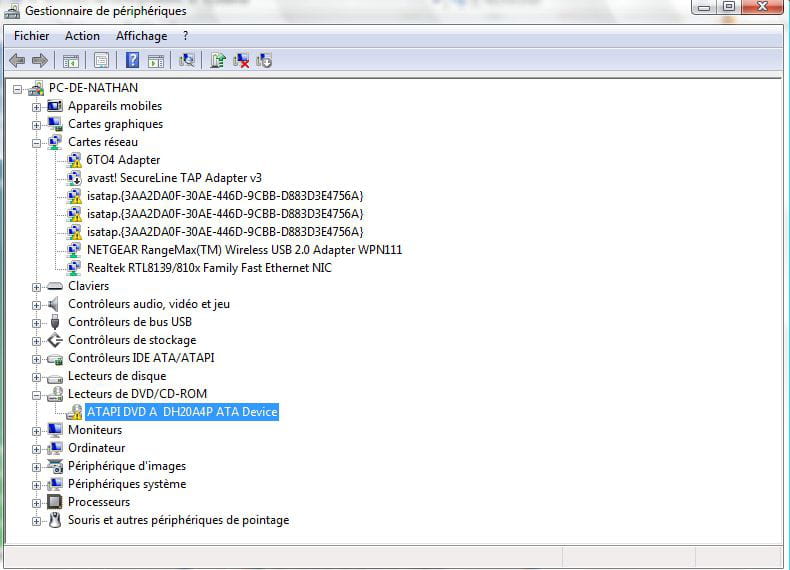790x570 pixels.
Task: Open the Affichage menu
Action: 142,36
